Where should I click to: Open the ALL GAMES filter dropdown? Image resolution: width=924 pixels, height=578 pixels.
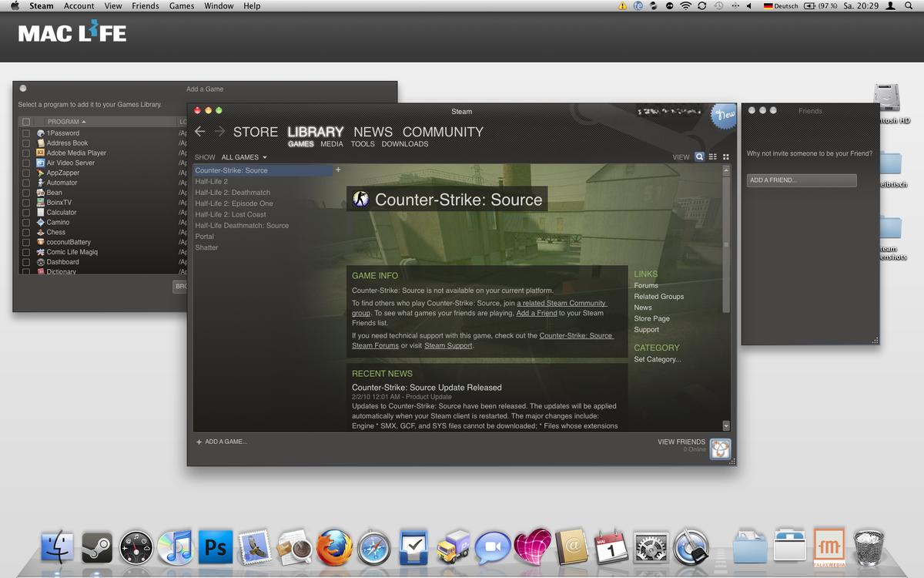pos(244,157)
